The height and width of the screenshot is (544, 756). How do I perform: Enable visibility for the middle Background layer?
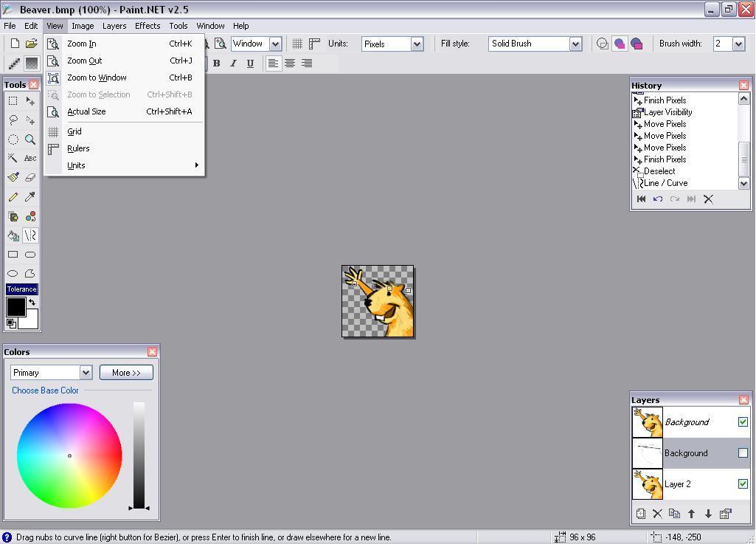pyautogui.click(x=743, y=453)
